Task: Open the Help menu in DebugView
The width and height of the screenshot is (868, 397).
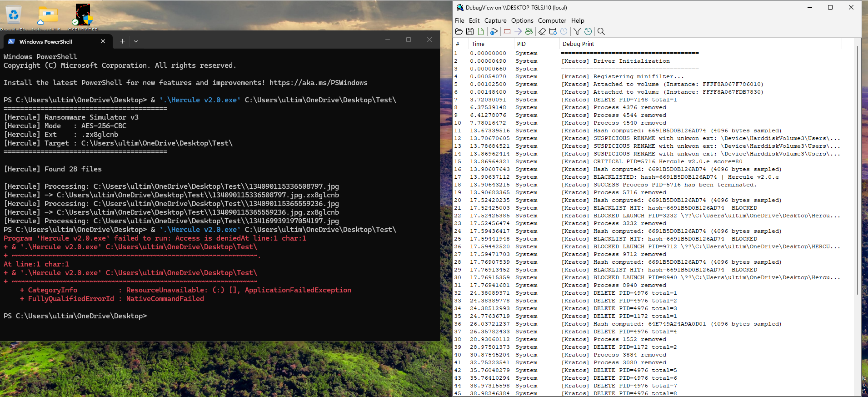Action: point(578,20)
